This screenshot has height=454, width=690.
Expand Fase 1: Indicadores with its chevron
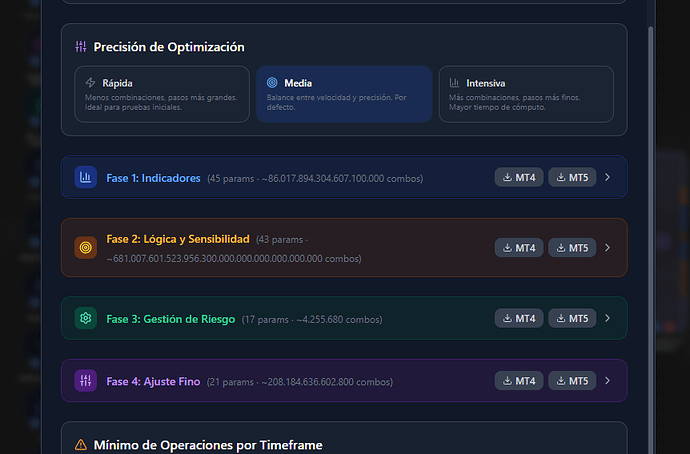click(x=607, y=177)
